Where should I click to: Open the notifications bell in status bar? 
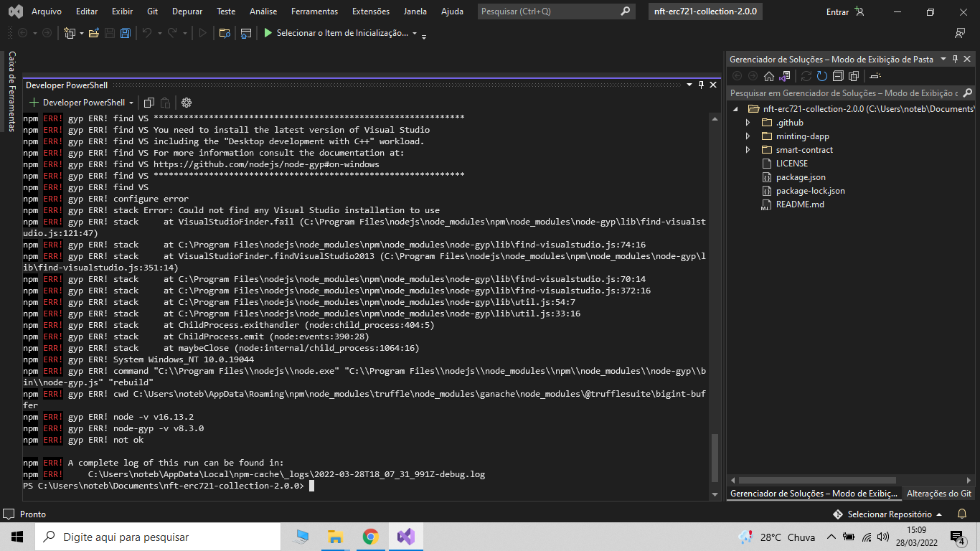[x=963, y=514]
